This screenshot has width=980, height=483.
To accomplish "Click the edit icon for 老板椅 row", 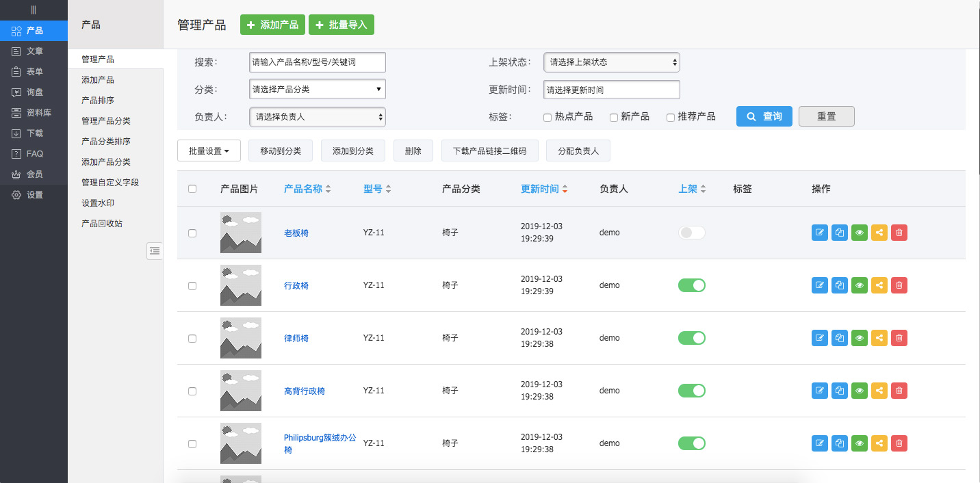I will click(x=819, y=233).
